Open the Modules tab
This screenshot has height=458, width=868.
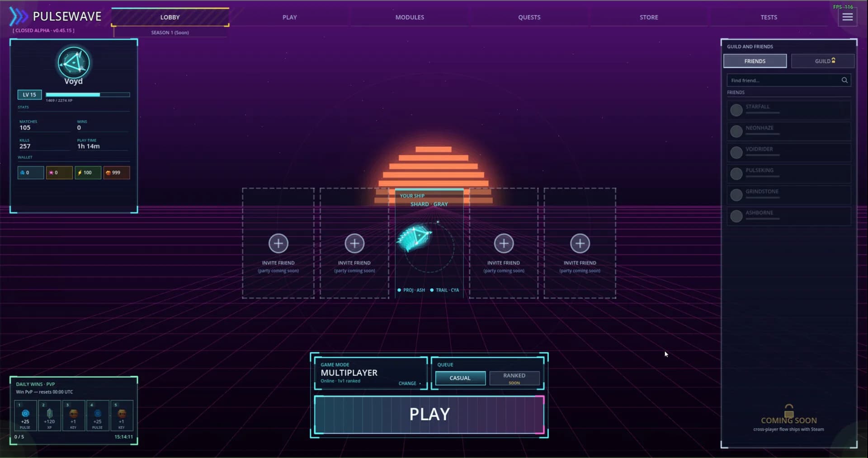tap(410, 17)
